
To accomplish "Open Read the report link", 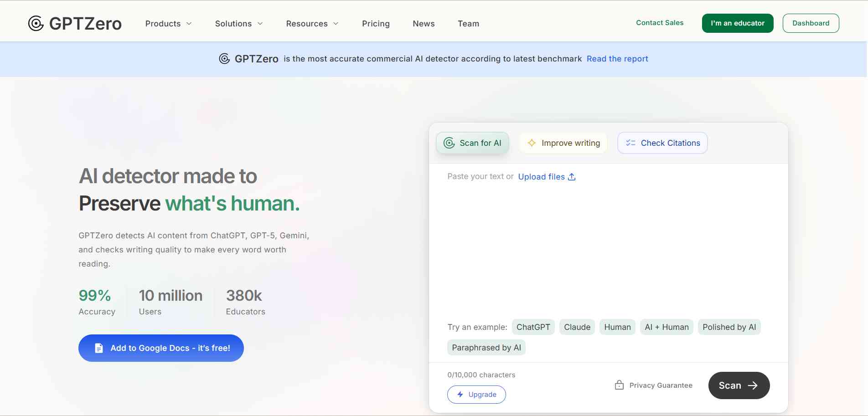I will pyautogui.click(x=617, y=58).
